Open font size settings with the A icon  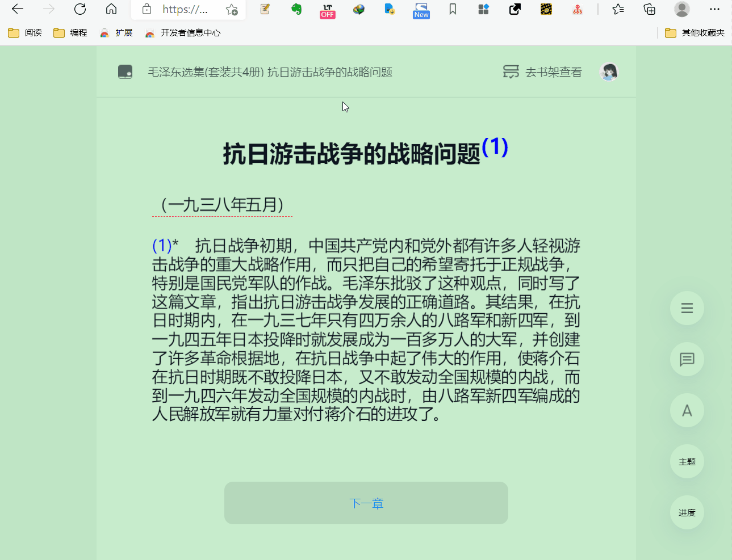pos(687,410)
